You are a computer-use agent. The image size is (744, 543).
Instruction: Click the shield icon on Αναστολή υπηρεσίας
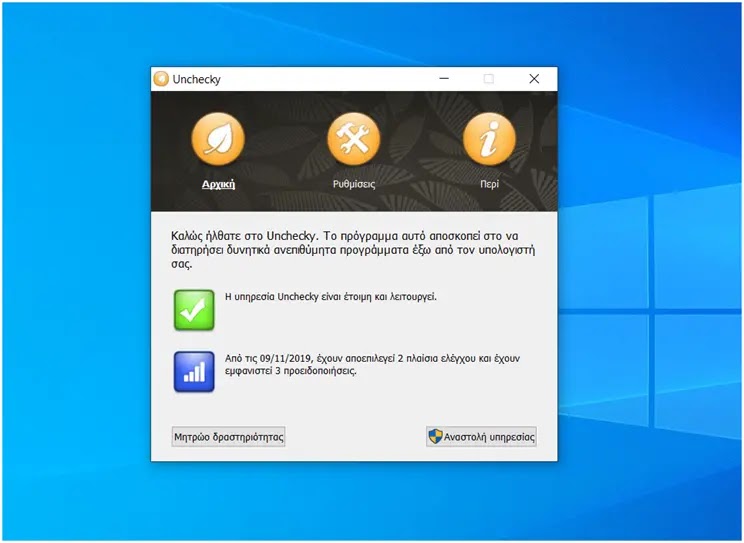(x=435, y=437)
